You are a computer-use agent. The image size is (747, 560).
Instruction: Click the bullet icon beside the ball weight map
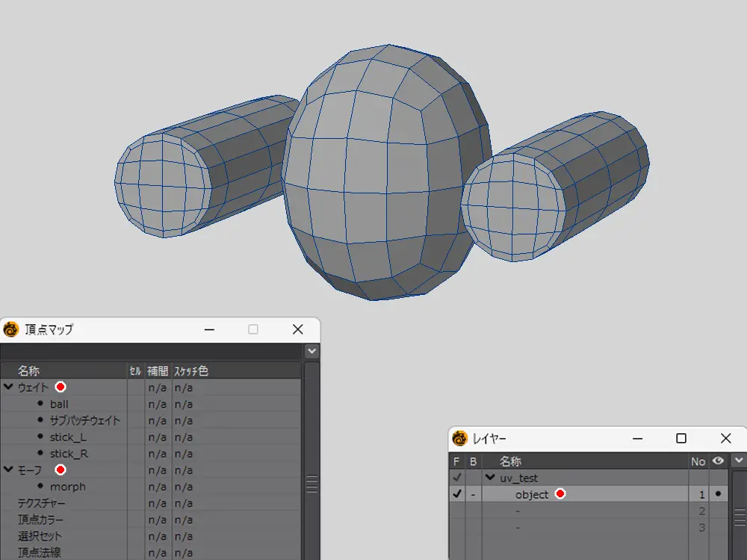click(40, 404)
